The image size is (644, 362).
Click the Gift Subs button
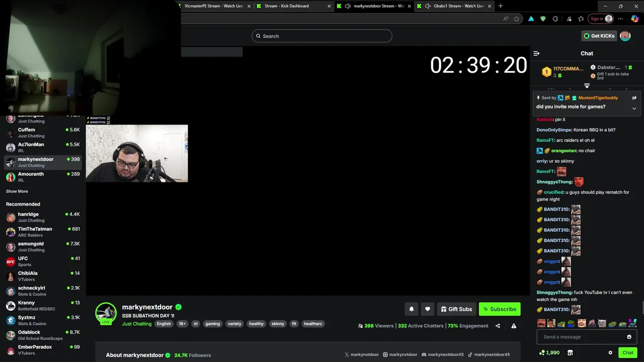pyautogui.click(x=456, y=309)
